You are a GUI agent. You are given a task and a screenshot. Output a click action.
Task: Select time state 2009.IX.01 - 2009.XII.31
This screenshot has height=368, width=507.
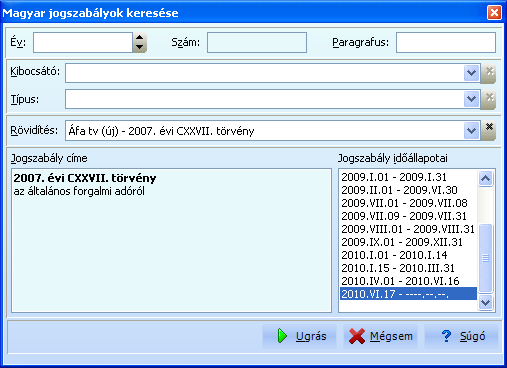tap(408, 242)
